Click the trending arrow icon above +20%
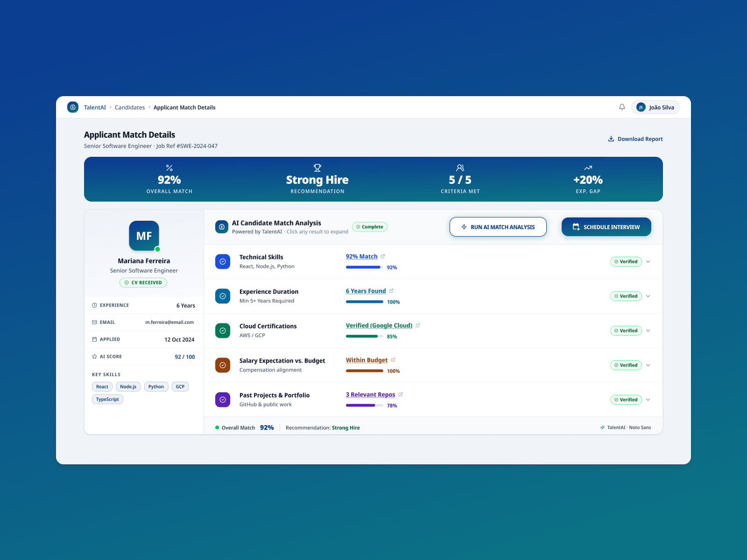This screenshot has height=560, width=747. pyautogui.click(x=588, y=168)
